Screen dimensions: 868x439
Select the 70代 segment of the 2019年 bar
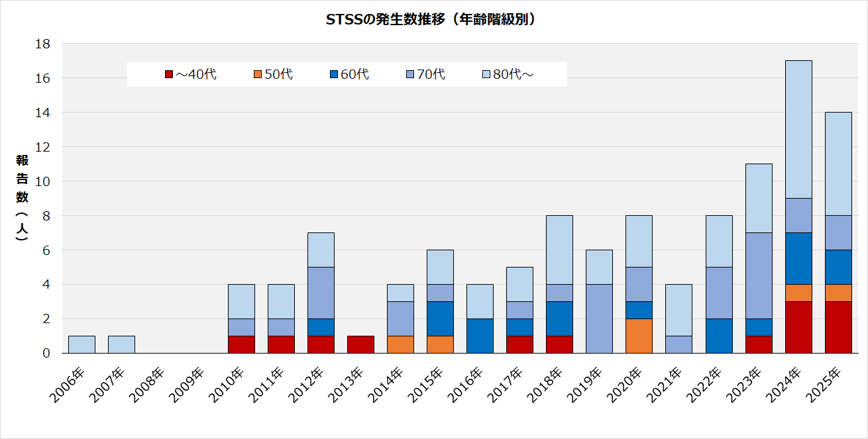(599, 318)
